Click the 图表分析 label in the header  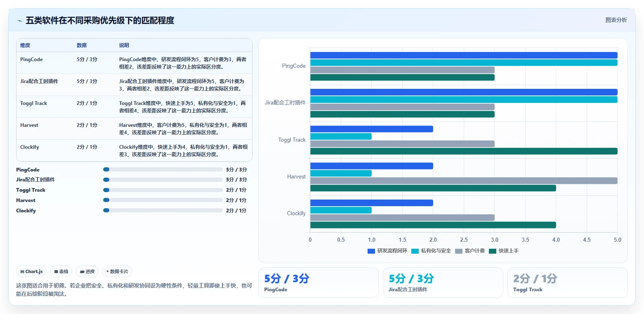[x=616, y=20]
